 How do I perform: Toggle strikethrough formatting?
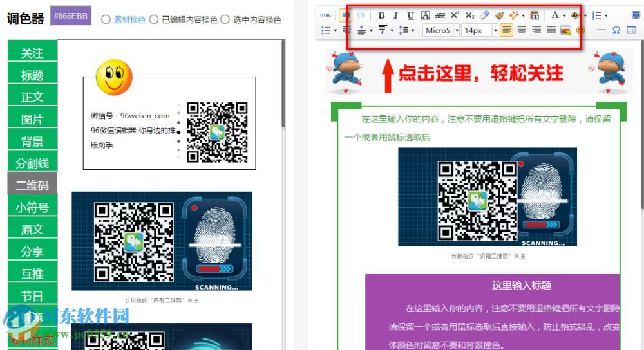pos(440,15)
